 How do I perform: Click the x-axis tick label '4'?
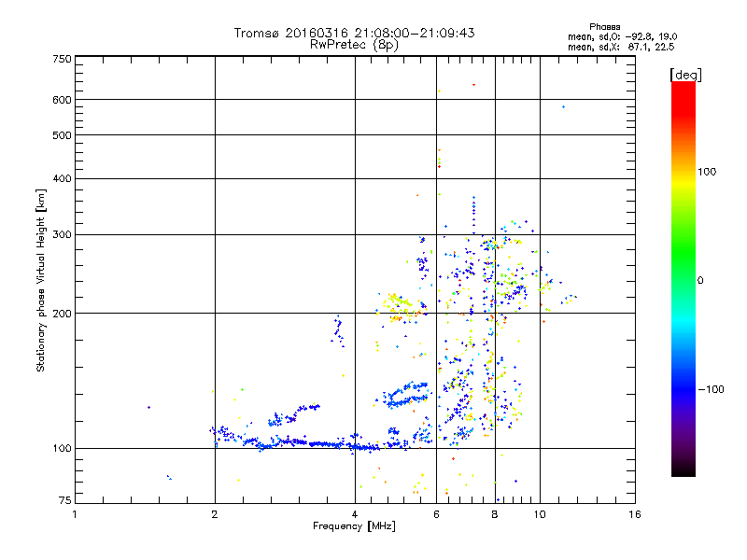coord(355,514)
